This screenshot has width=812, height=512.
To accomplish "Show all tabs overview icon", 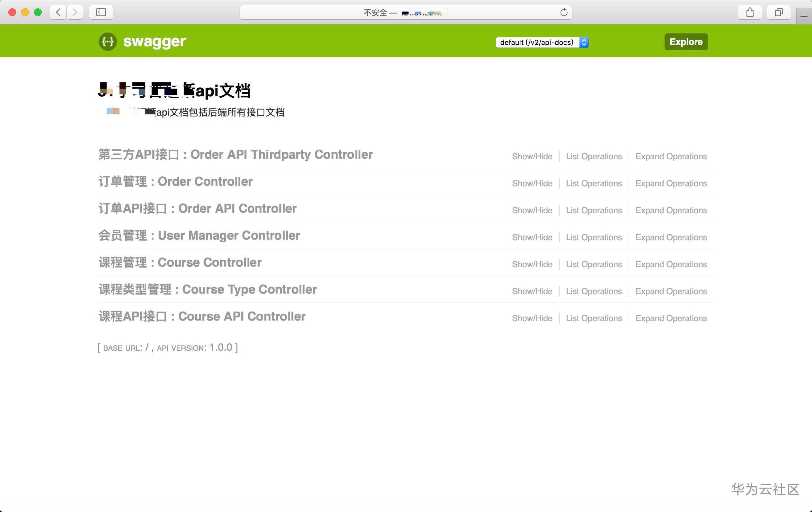I will (x=778, y=13).
